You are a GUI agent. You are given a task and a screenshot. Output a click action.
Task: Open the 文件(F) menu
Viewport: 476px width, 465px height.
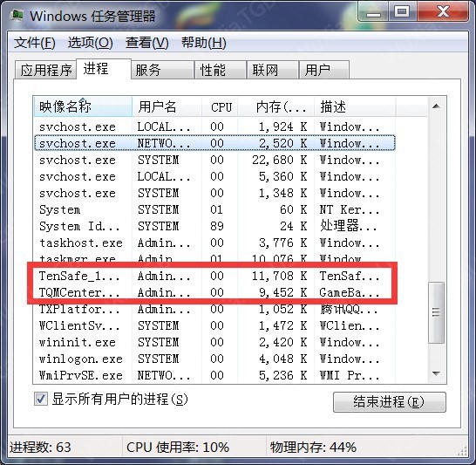(35, 43)
